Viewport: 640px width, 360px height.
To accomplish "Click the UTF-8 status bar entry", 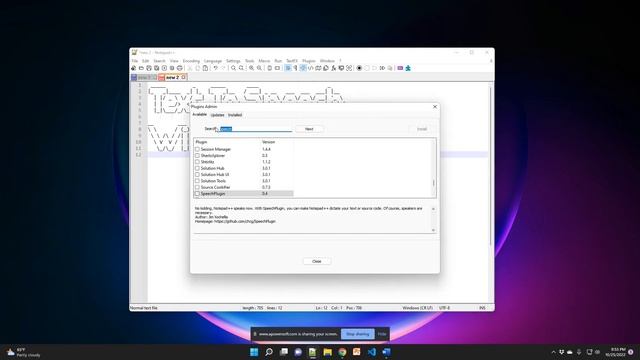I will click(444, 308).
